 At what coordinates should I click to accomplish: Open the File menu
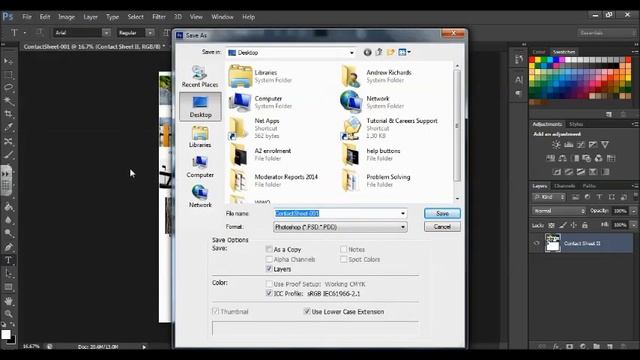click(27, 17)
